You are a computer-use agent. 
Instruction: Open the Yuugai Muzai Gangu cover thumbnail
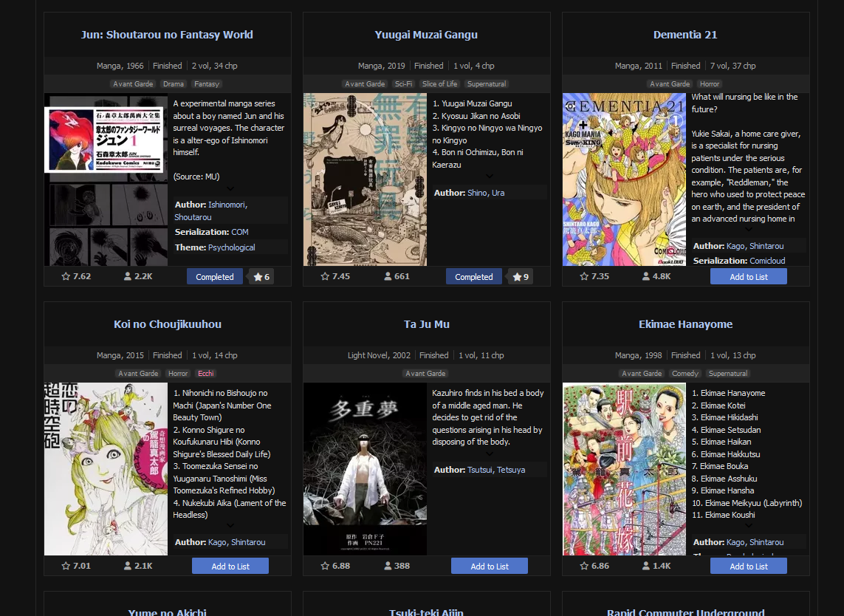[365, 179]
